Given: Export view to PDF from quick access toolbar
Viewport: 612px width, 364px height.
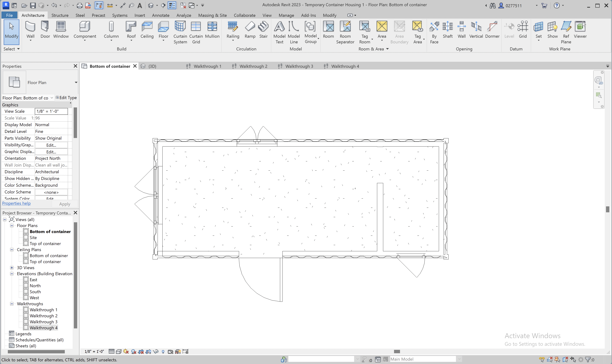Looking at the screenshot, I should point(88,5).
